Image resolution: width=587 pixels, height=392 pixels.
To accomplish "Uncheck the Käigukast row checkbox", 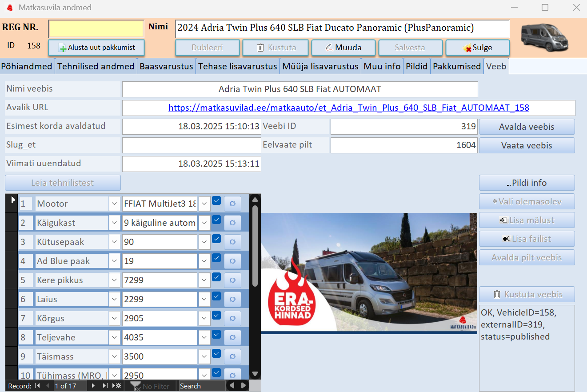I will click(216, 220).
